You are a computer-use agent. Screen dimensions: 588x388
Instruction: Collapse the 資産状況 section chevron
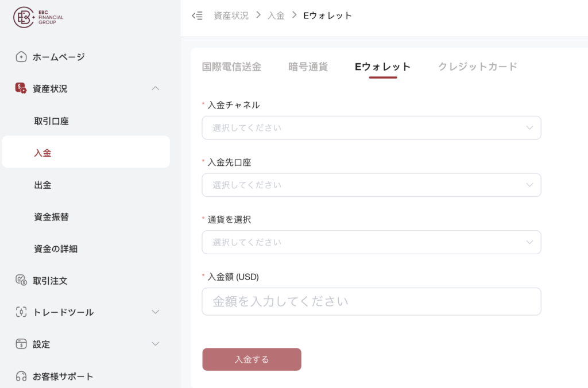pos(155,88)
